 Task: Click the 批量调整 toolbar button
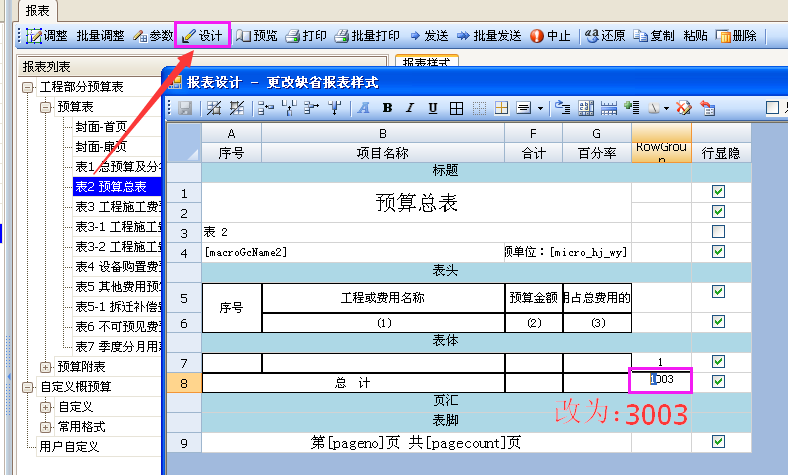click(x=100, y=36)
